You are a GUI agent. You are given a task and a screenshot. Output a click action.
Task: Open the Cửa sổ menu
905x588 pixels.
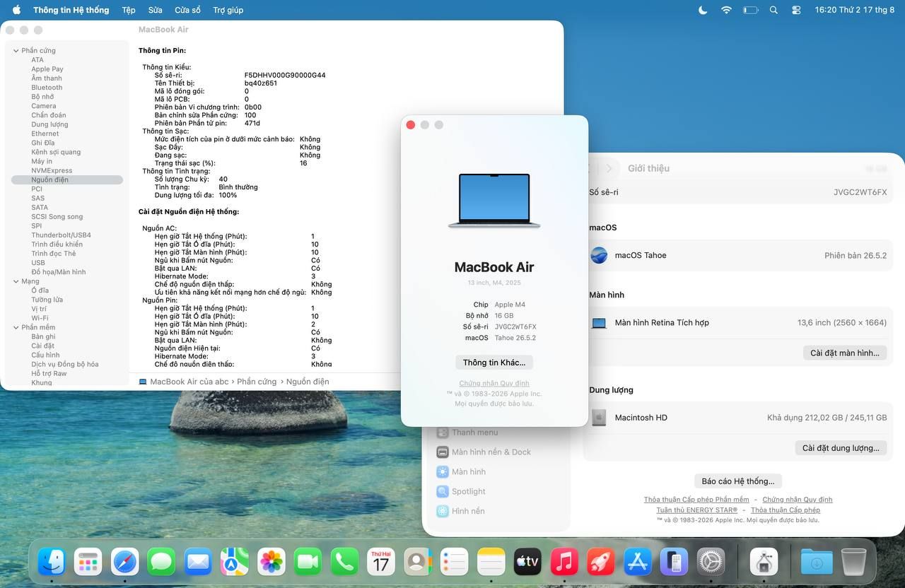(187, 10)
